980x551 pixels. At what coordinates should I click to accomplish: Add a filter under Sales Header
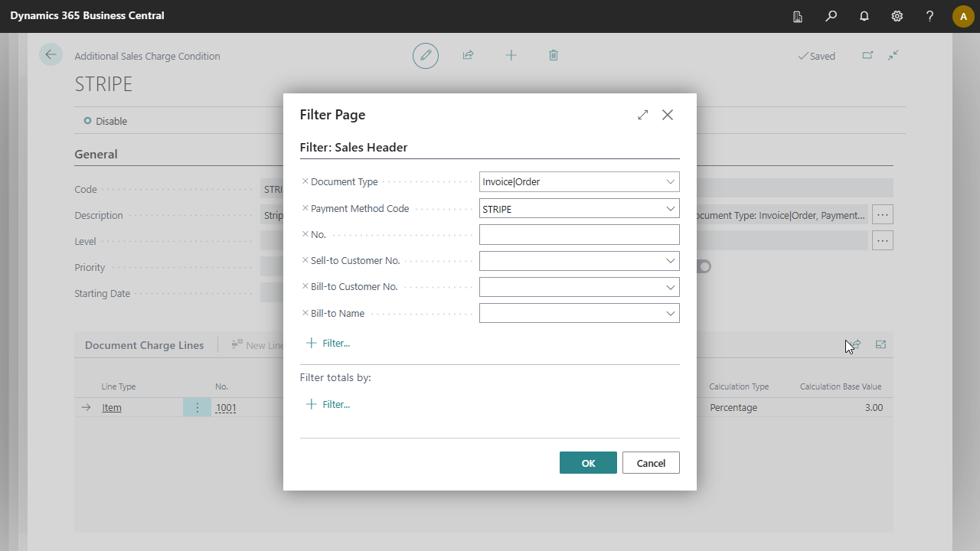(328, 343)
